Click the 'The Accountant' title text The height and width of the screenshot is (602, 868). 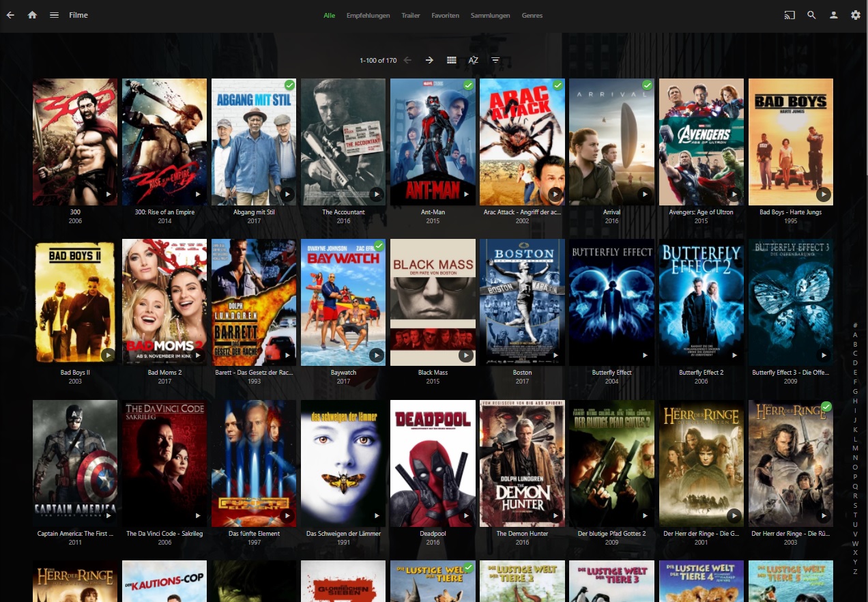(x=343, y=212)
